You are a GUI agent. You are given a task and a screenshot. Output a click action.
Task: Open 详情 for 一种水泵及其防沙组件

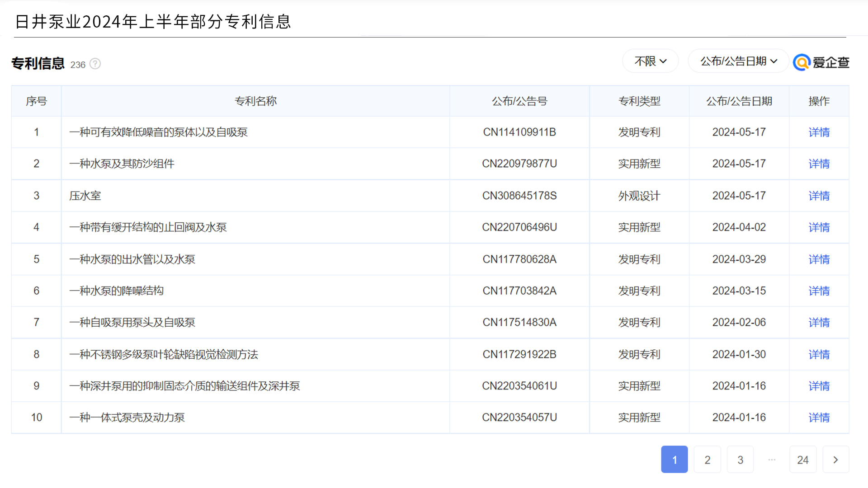pyautogui.click(x=819, y=164)
